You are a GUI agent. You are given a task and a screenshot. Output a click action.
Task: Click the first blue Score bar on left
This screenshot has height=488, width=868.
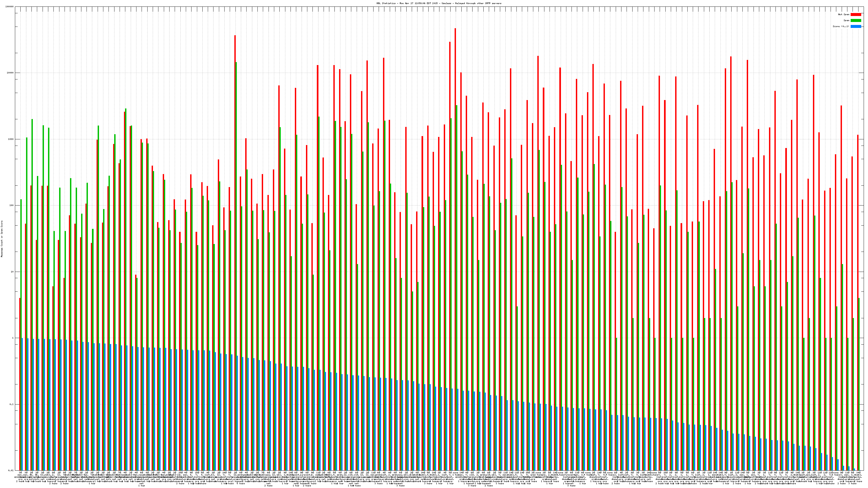click(x=22, y=404)
